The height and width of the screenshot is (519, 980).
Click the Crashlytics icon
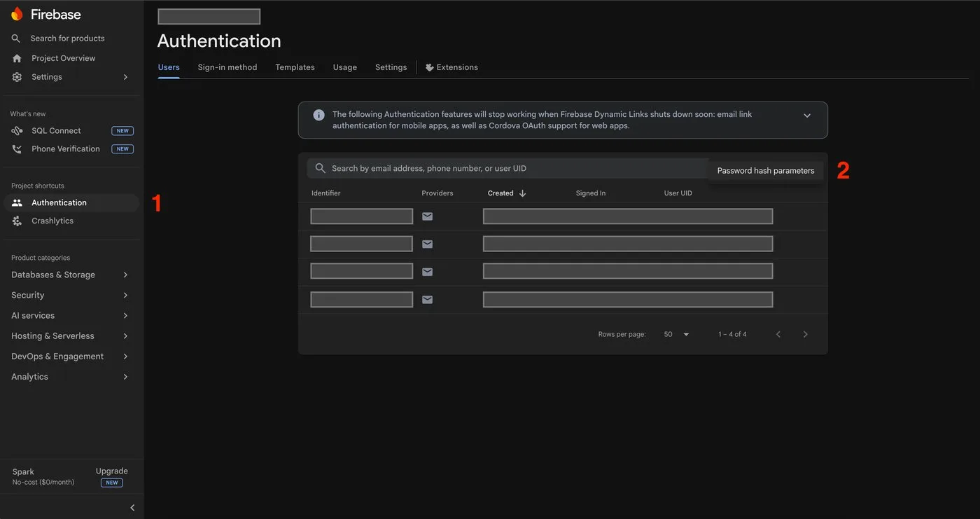pos(17,221)
